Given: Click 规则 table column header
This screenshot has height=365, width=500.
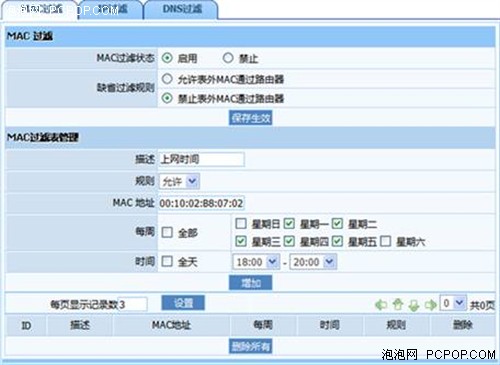Looking at the screenshot, I should (396, 325).
